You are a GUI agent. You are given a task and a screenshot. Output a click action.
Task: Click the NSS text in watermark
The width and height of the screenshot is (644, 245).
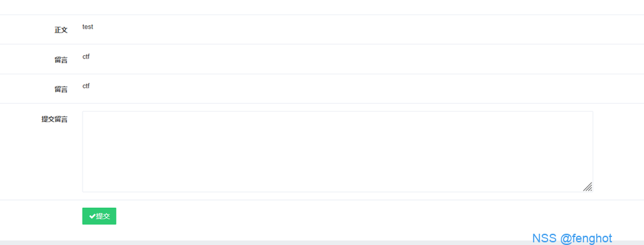(544, 238)
